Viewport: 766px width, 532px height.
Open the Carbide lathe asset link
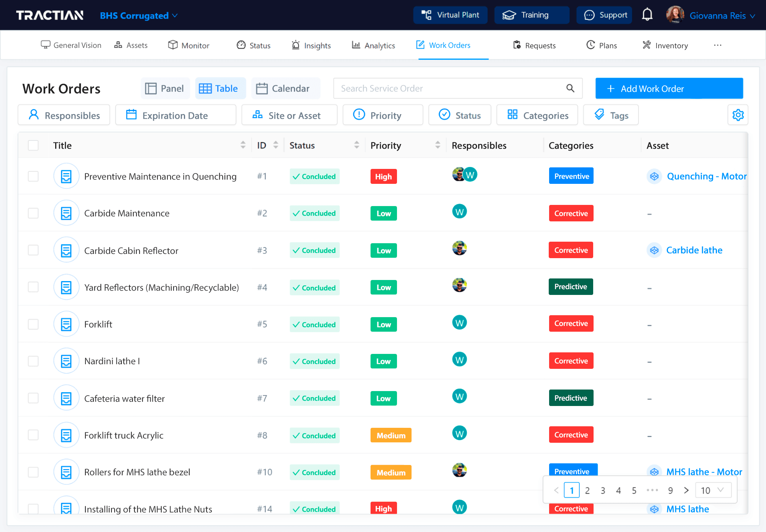pos(694,250)
